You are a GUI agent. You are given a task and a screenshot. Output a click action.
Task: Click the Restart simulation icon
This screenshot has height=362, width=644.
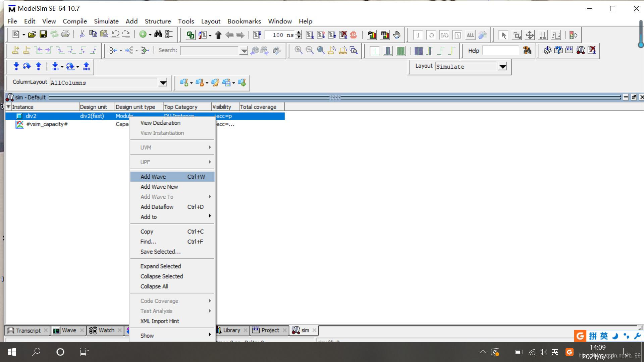click(257, 35)
